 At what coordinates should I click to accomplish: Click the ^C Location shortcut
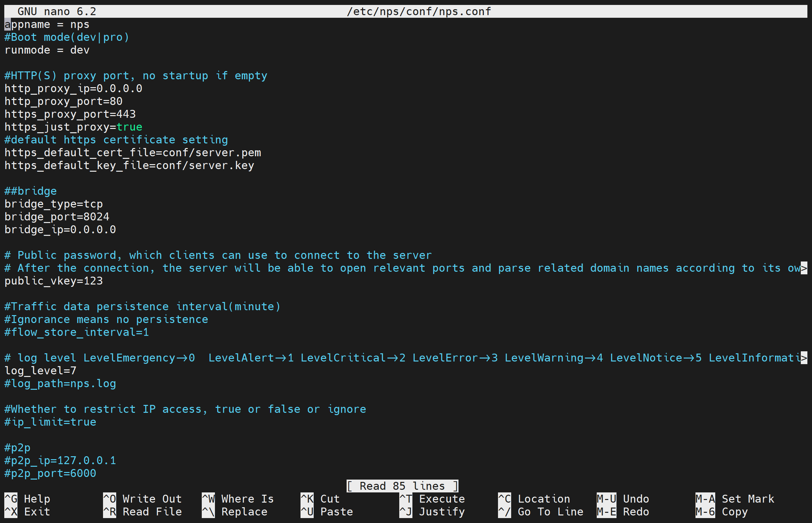[534, 499]
